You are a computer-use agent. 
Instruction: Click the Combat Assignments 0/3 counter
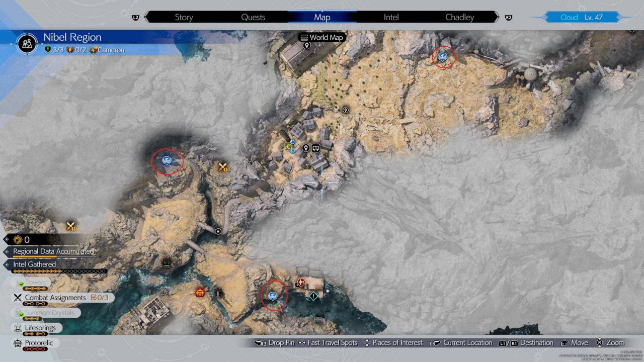click(x=100, y=298)
